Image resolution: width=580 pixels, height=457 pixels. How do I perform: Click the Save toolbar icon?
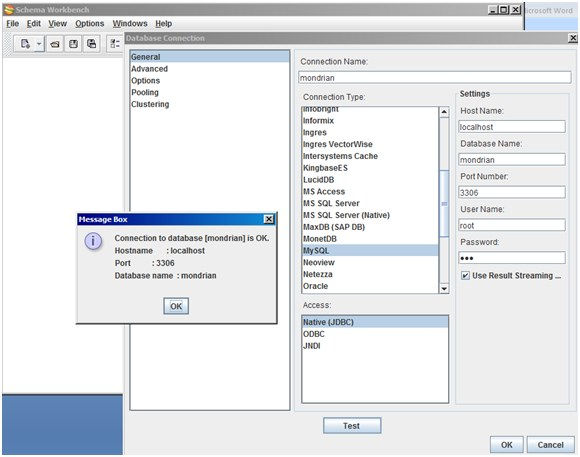tap(73, 44)
